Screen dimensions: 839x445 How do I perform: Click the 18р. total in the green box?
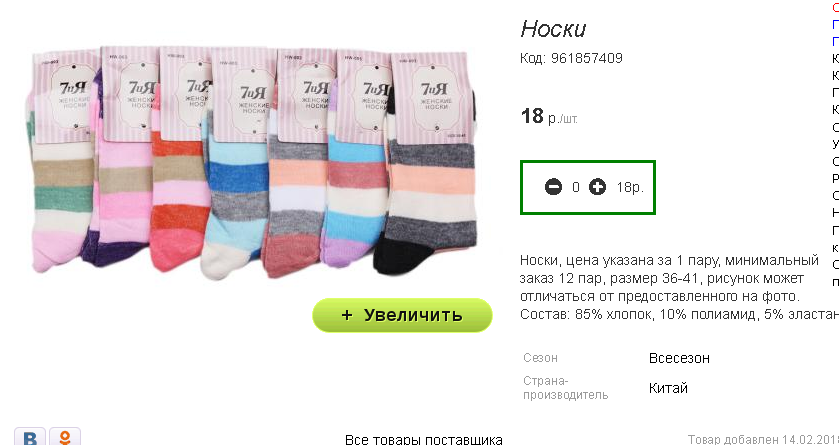[630, 187]
